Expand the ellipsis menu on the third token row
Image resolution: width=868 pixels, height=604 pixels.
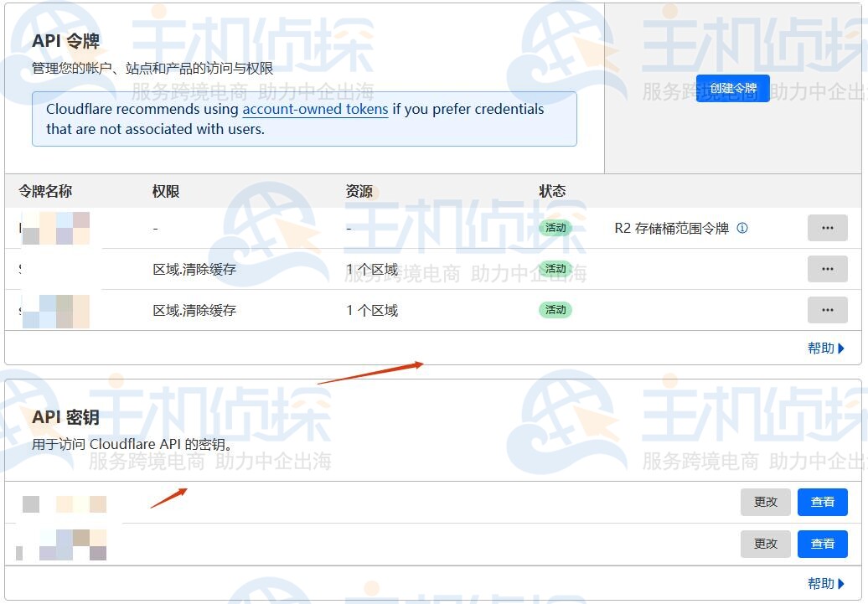[827, 310]
